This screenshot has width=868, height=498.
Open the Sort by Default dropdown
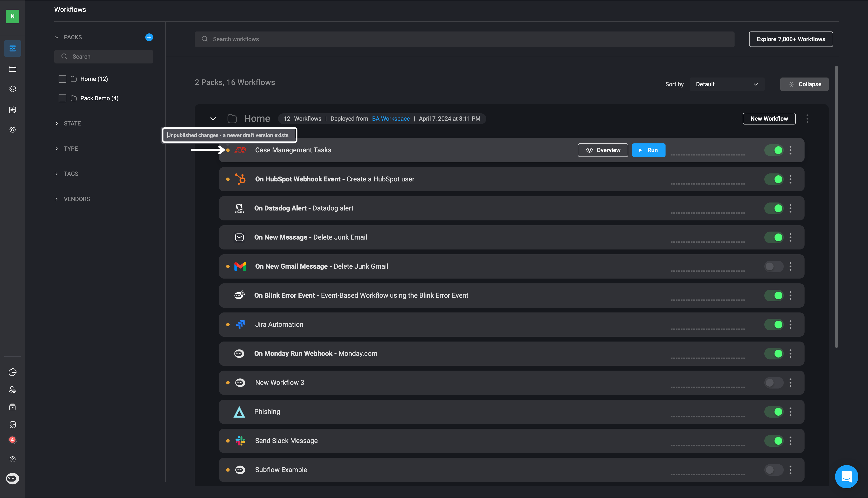click(727, 84)
